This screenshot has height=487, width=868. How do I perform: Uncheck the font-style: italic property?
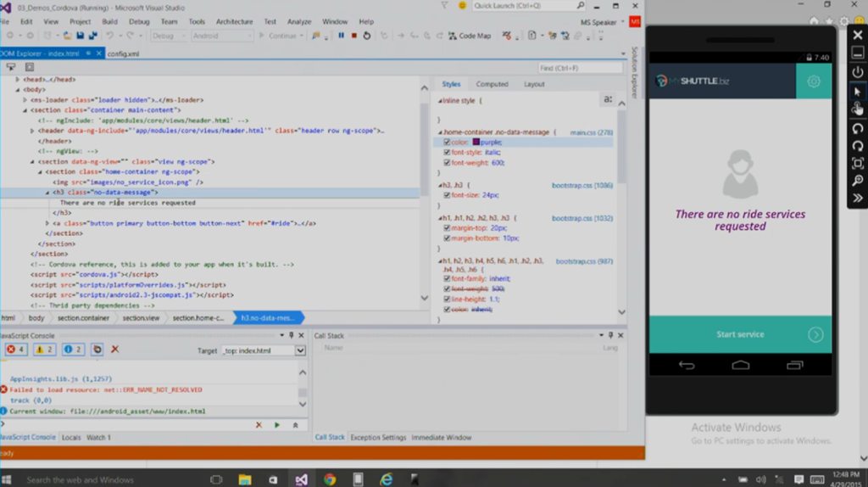[447, 153]
